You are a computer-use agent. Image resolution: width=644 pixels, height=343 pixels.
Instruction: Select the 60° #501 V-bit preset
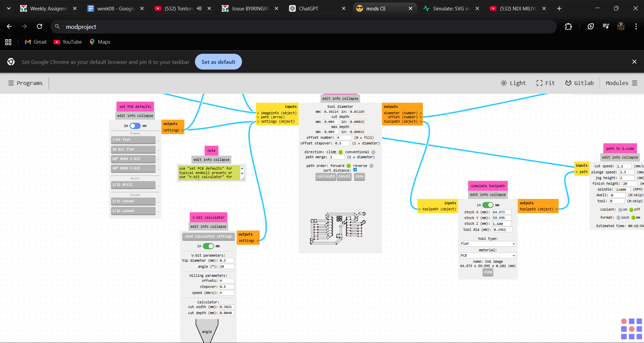click(x=133, y=159)
